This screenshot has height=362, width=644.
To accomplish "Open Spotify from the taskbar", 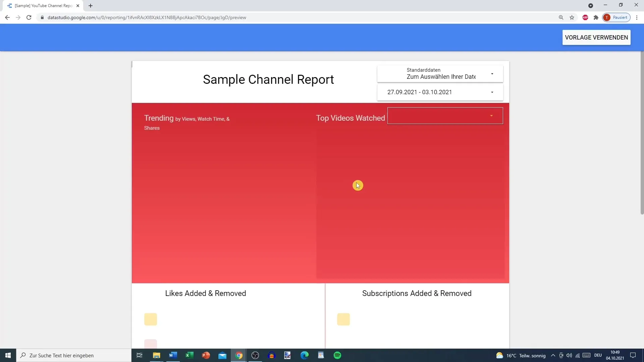I will [x=337, y=355].
